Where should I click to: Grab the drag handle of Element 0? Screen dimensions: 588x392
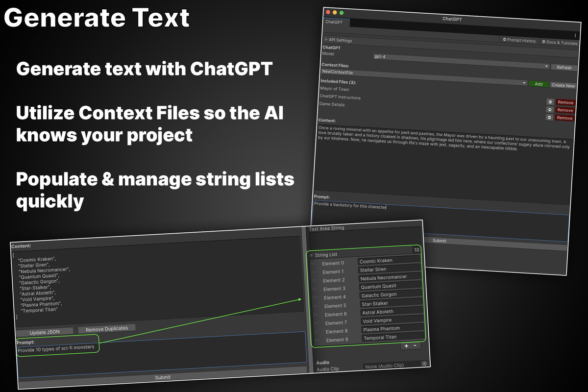click(314, 263)
